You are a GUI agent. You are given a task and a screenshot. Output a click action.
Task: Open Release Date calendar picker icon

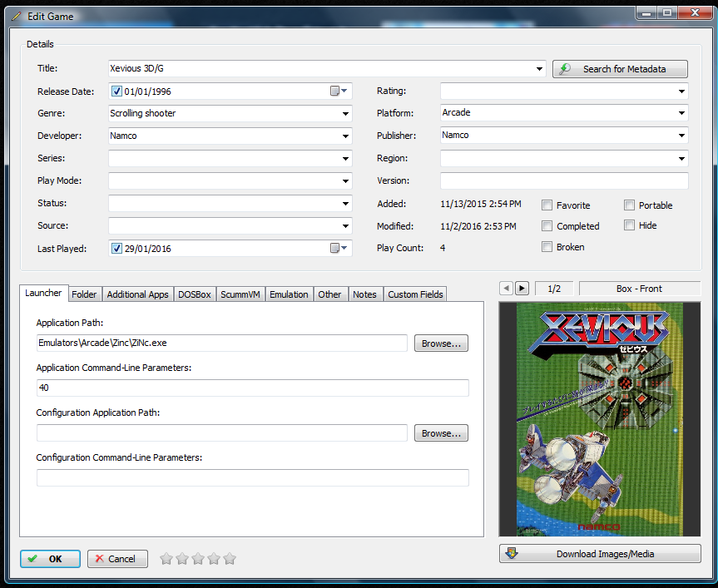pyautogui.click(x=339, y=91)
